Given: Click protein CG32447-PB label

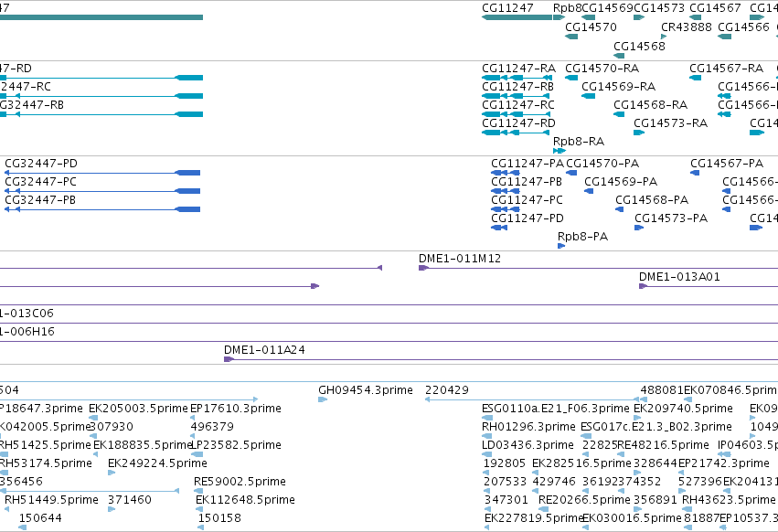Looking at the screenshot, I should click(40, 200).
